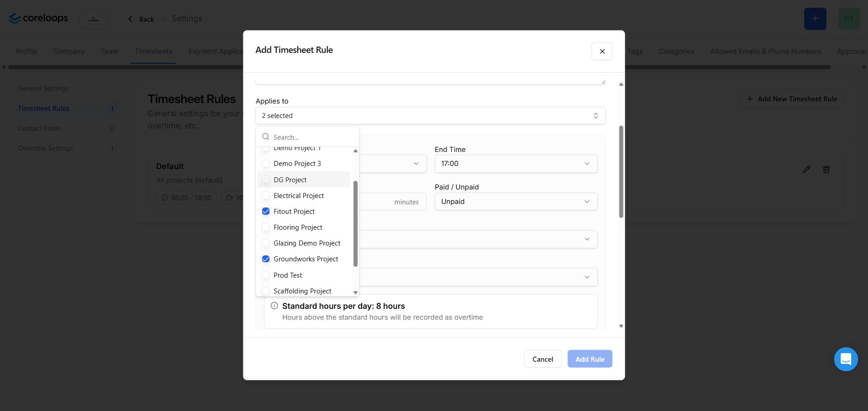Click the project list scroll-down arrow
Viewport: 868px width, 411px height.
click(x=355, y=293)
